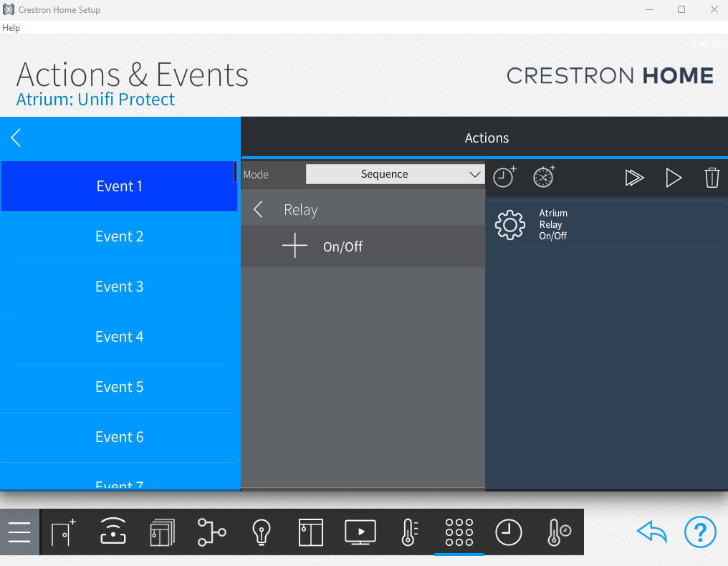Image resolution: width=728 pixels, height=566 pixels.
Task: Open the shades window icon
Action: pyautogui.click(x=310, y=532)
